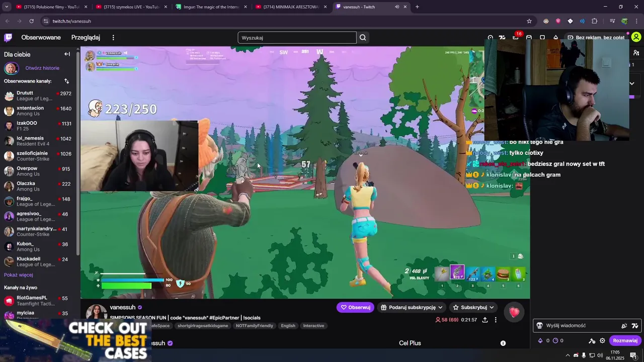Click the Rozmawiaj chat button
Image resolution: width=644 pixels, height=362 pixels.
tap(625, 341)
